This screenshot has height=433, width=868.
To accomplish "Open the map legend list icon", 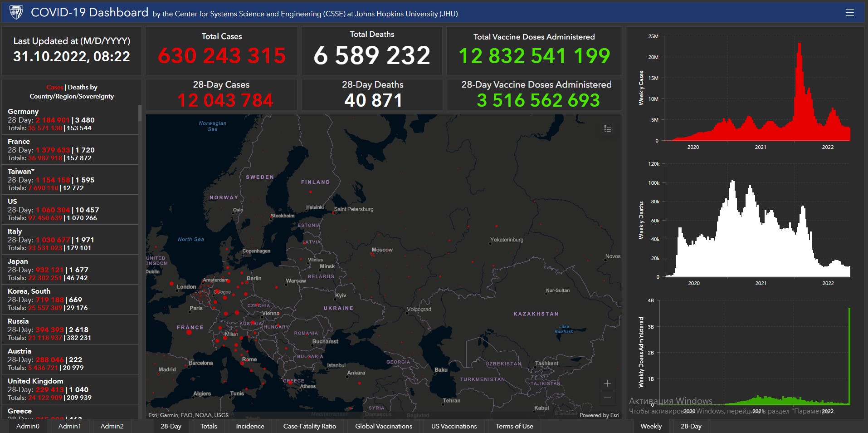I will click(x=608, y=129).
